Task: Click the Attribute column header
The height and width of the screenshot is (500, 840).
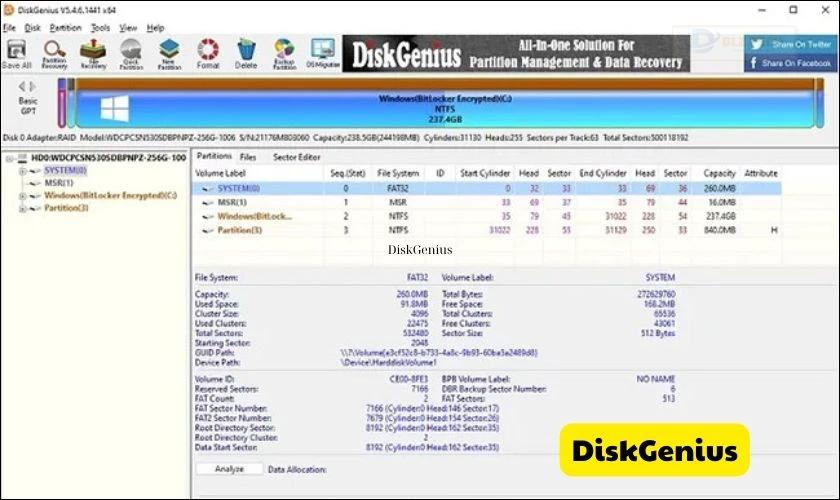Action: tap(761, 173)
